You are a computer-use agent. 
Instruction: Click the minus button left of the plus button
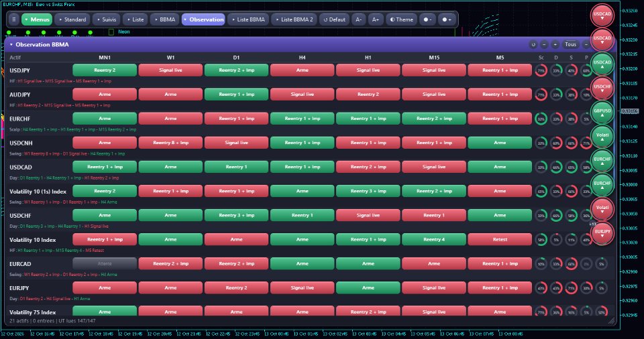click(x=544, y=44)
